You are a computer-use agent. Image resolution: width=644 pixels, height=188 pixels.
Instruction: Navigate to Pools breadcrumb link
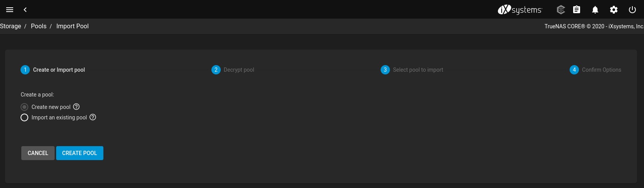(x=39, y=26)
